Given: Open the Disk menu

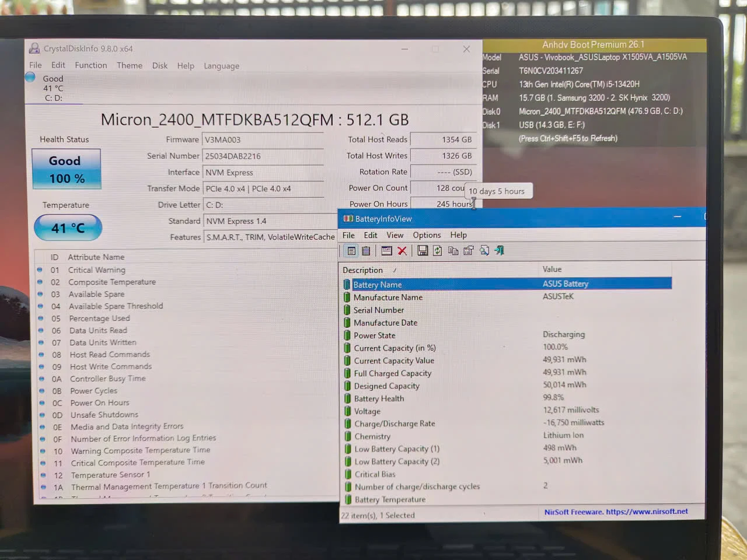Looking at the screenshot, I should [x=160, y=65].
